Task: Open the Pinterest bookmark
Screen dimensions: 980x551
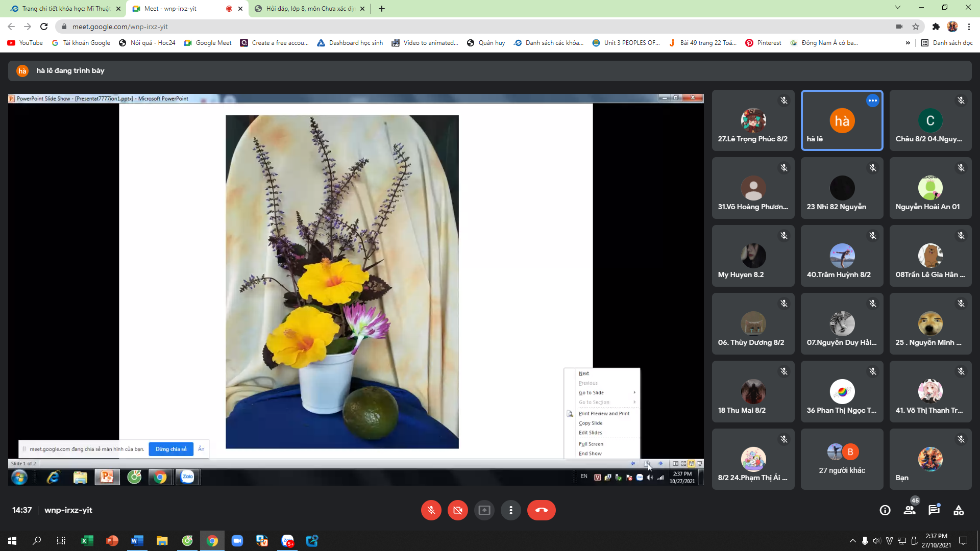Action: click(763, 43)
